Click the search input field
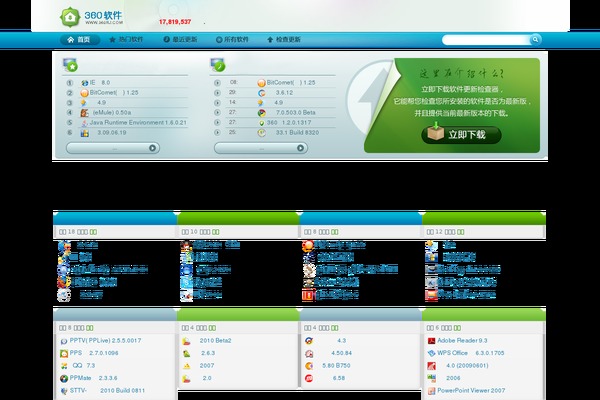This screenshot has height=400, width=600. click(486, 40)
